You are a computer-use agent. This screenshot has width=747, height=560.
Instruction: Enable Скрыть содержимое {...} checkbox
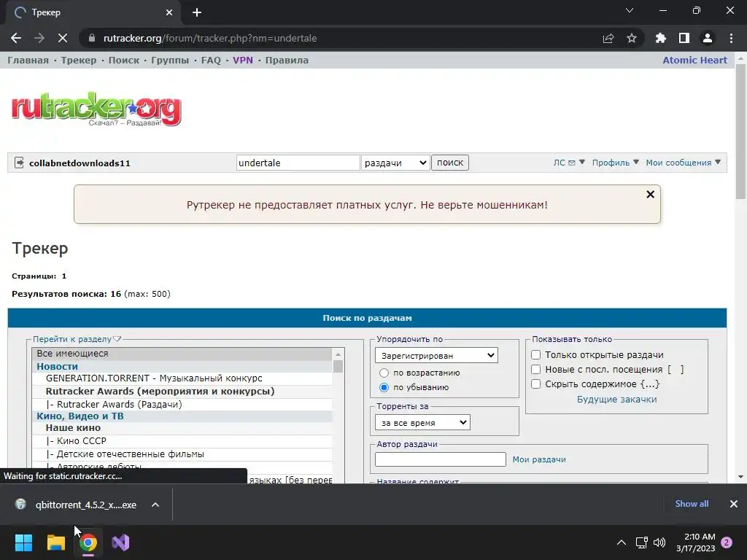pyautogui.click(x=536, y=384)
